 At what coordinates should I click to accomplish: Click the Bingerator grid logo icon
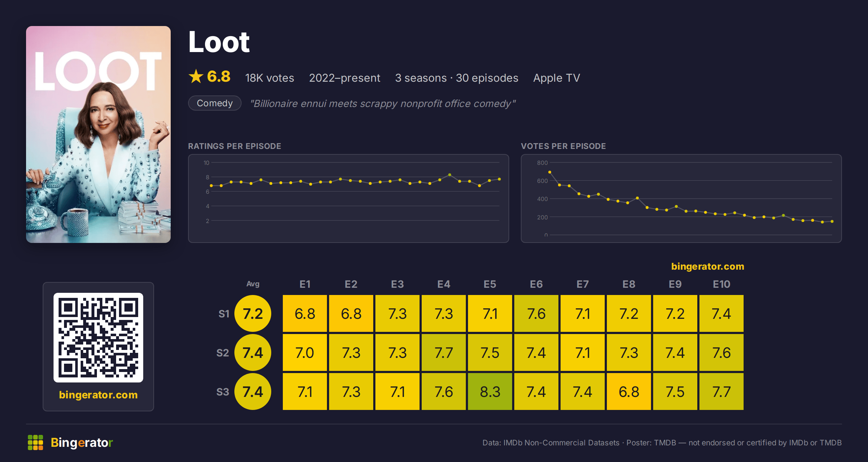tap(35, 442)
